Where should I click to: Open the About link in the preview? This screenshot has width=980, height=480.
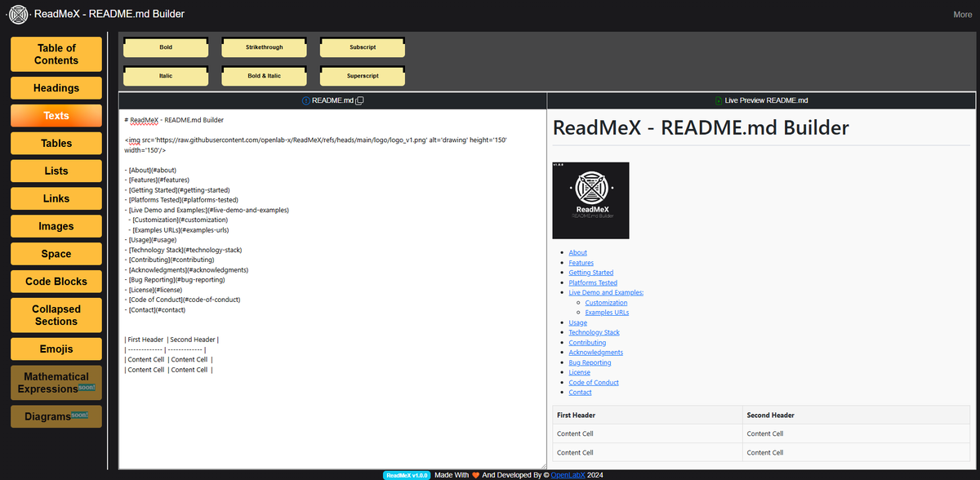click(577, 252)
